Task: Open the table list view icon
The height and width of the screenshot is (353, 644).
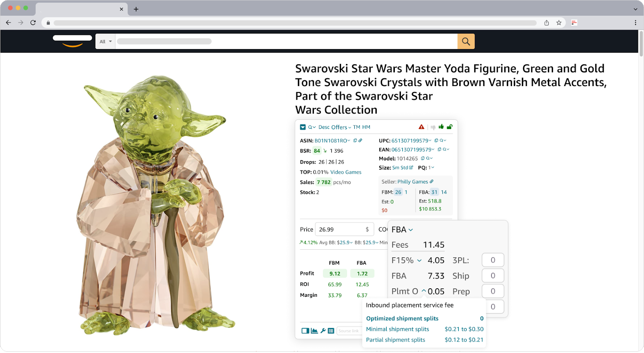Action: pyautogui.click(x=331, y=331)
